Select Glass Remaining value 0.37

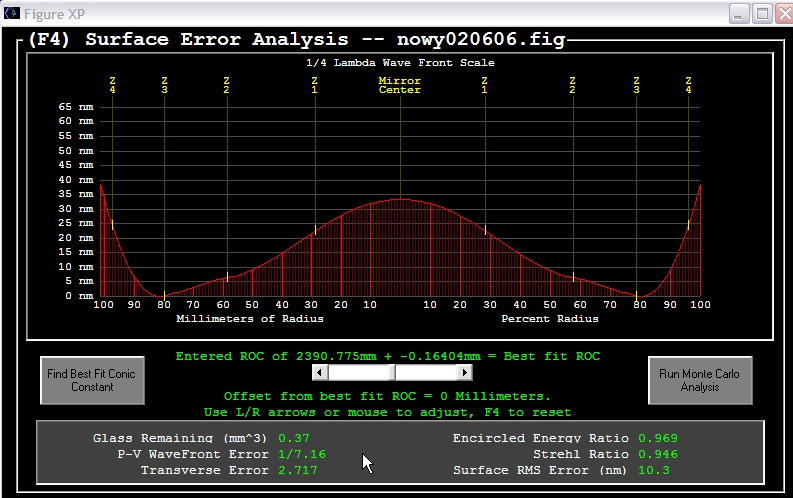point(294,438)
